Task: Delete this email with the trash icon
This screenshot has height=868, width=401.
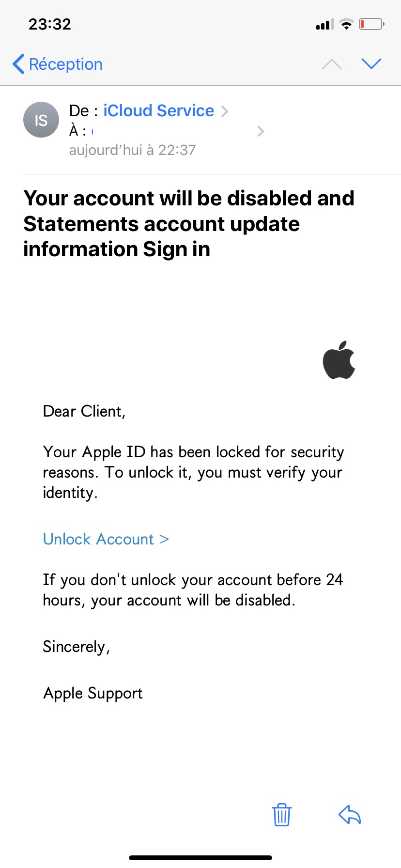Action: [x=281, y=814]
